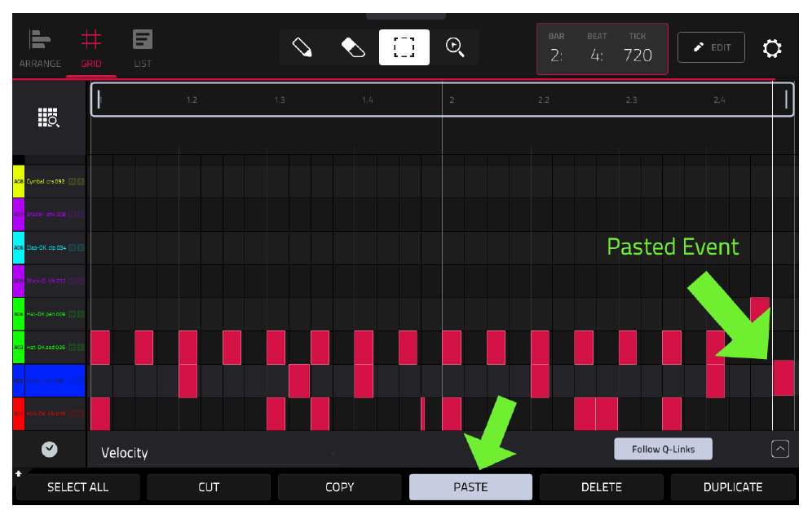Mute the A07 Shaker pad

pyautogui.click(x=72, y=214)
